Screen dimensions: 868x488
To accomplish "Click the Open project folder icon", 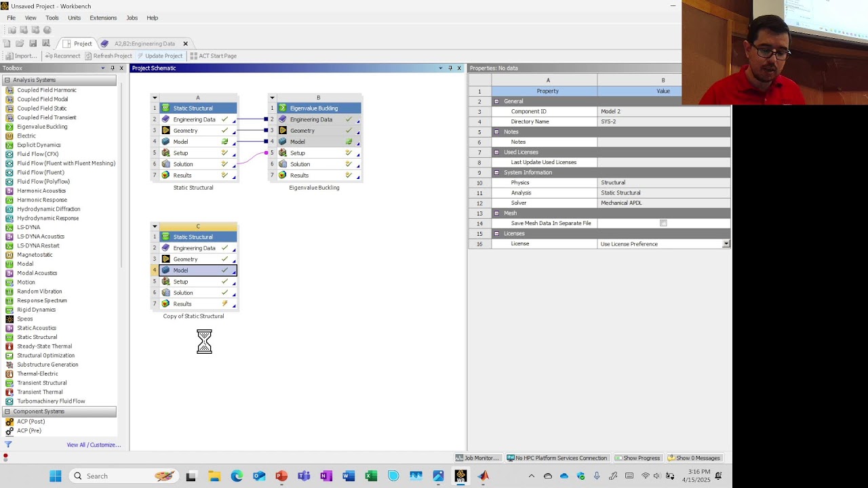I will pos(20,43).
